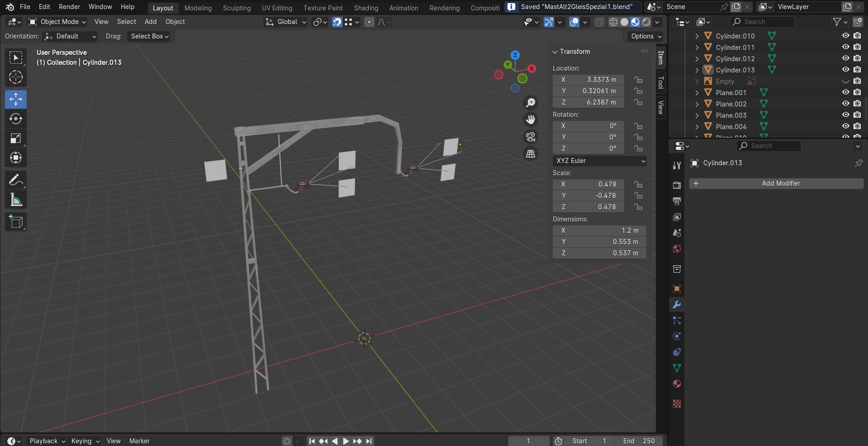Screen dimensions: 868x446
Task: Open the Render menu
Action: 69,7
